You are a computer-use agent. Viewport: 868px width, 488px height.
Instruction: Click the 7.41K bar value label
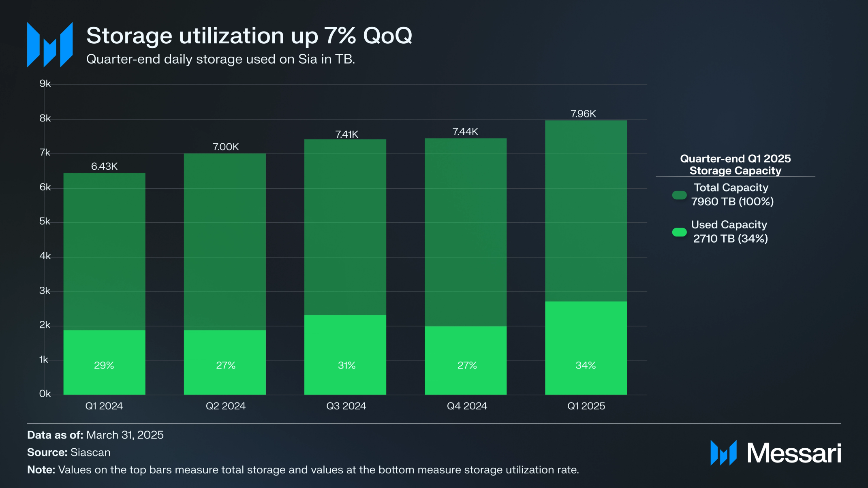pos(346,134)
